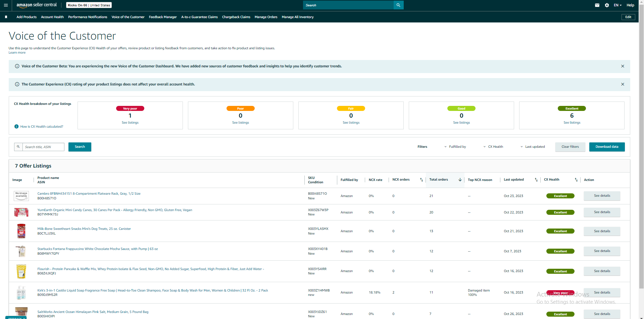Open SaltWorks Himalayan Pink Salt title link
This screenshot has height=319, width=644.
click(93, 312)
